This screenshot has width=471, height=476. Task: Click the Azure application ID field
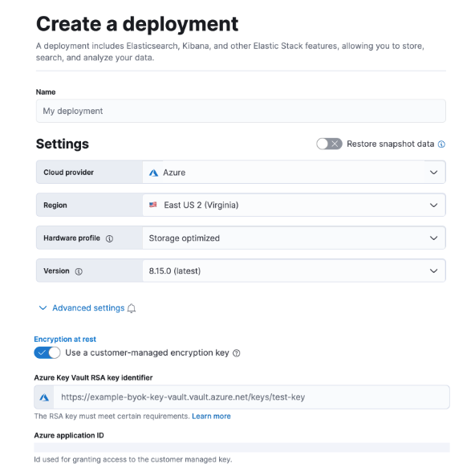242,447
